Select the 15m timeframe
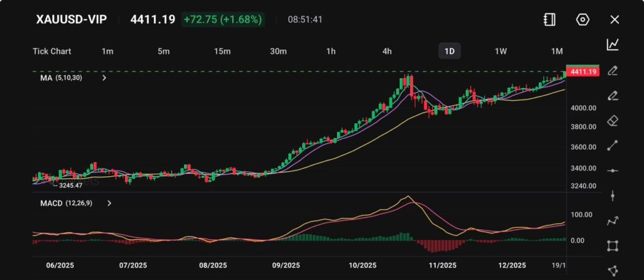Viewport: 644px width, 280px height. tap(221, 51)
